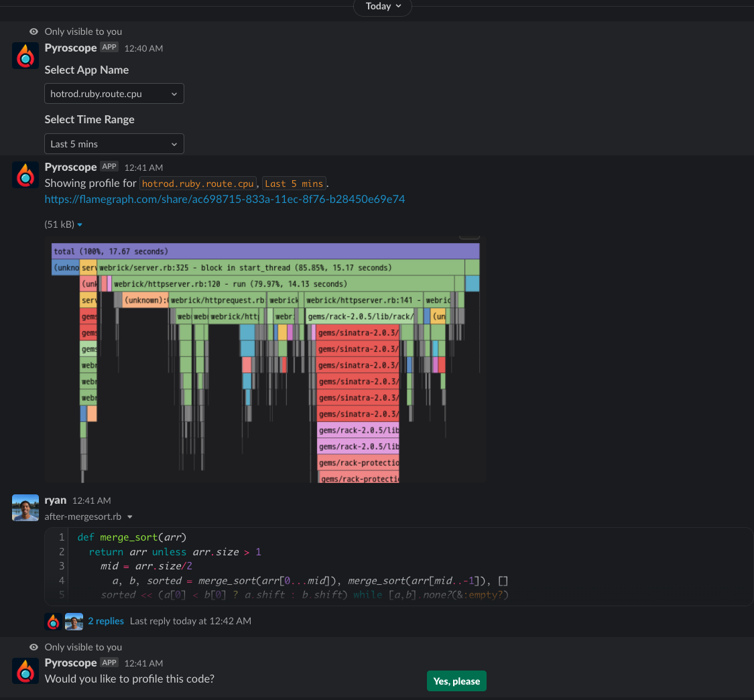Click the Pyroscope sender name at 12:40 AM
754x700 pixels.
pos(70,48)
